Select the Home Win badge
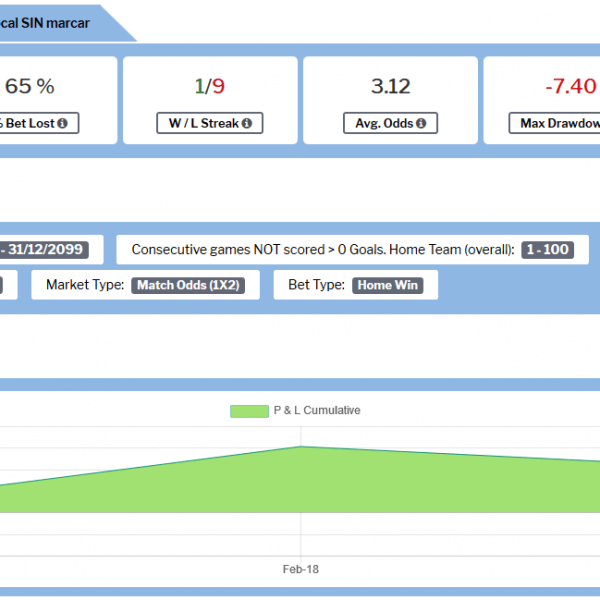The image size is (600, 600). click(388, 285)
